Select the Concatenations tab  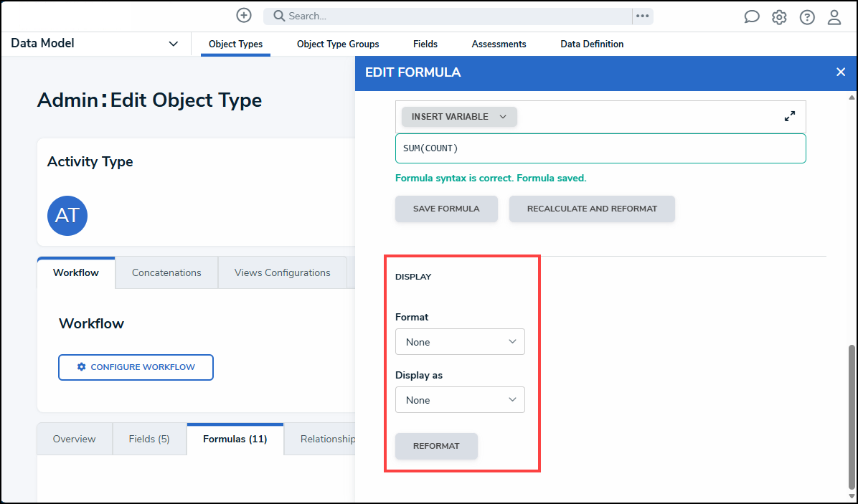pyautogui.click(x=166, y=272)
